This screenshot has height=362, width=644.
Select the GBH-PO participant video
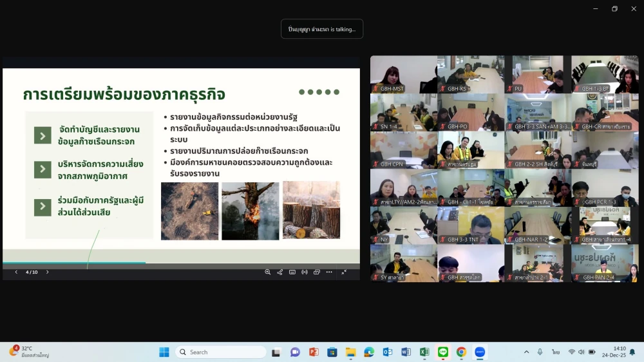(x=471, y=112)
